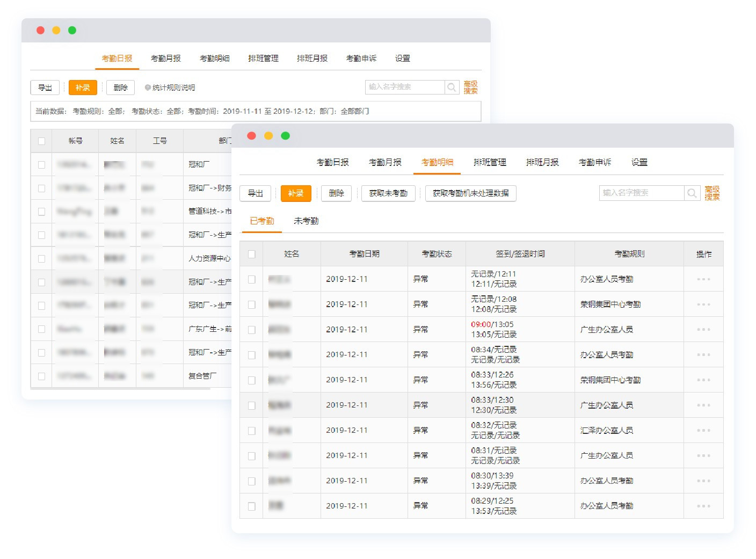The height and width of the screenshot is (559, 756).
Task: Switch to 考勤月报 tab in front window
Action: tap(385, 162)
